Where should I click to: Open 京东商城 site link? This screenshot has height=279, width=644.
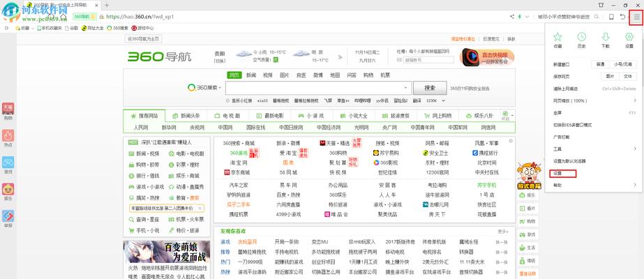tap(237, 172)
